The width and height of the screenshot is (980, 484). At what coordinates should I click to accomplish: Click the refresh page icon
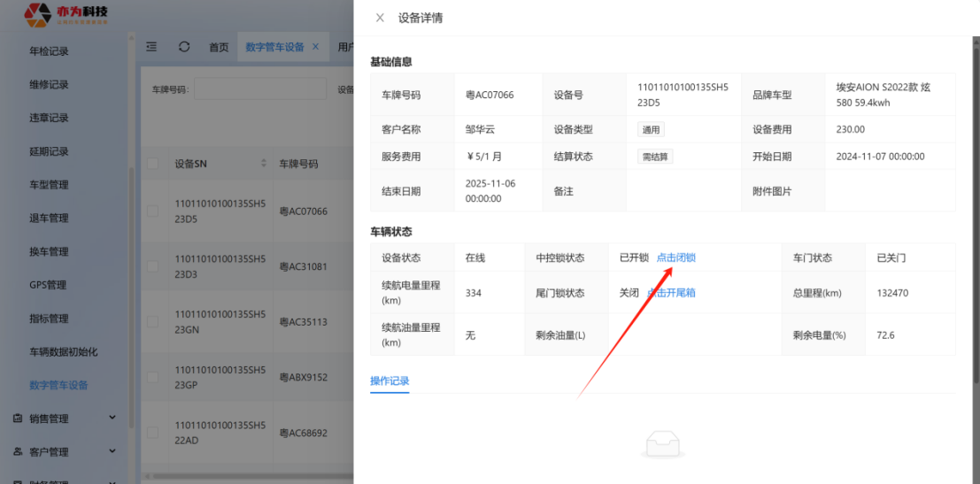184,47
